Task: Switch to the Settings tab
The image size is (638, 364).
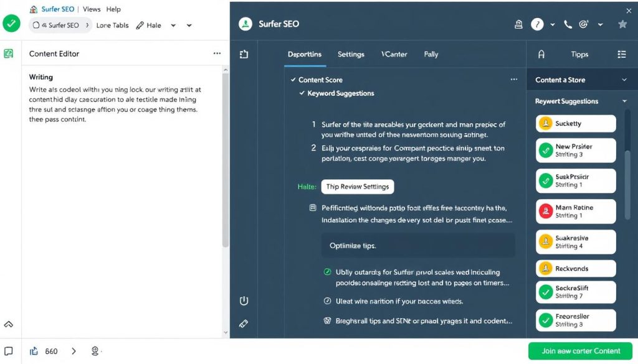Action: tap(351, 54)
